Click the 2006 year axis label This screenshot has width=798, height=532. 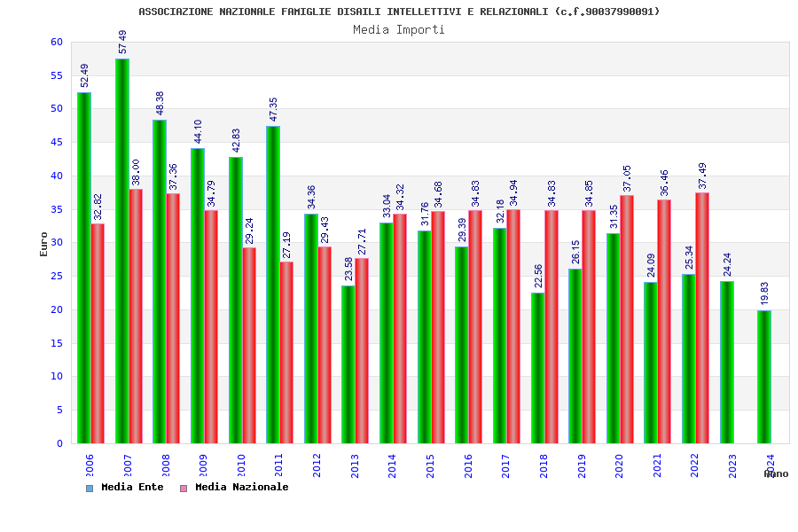(x=90, y=465)
